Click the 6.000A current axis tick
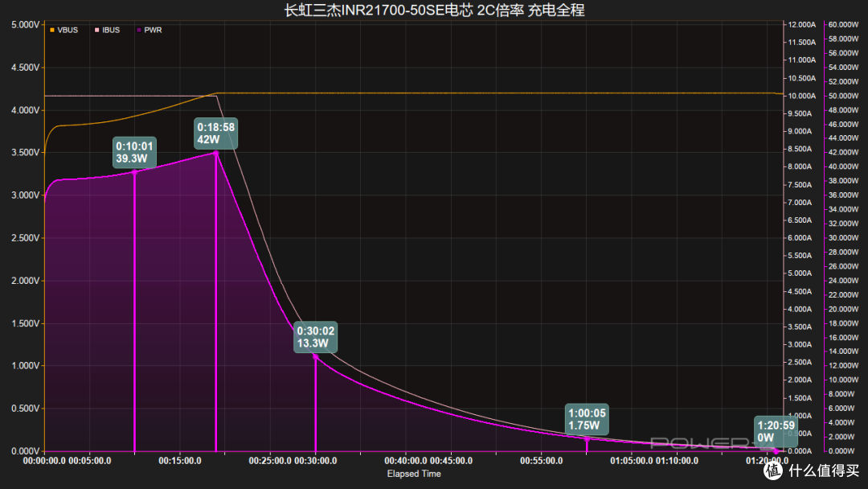 [x=800, y=238]
